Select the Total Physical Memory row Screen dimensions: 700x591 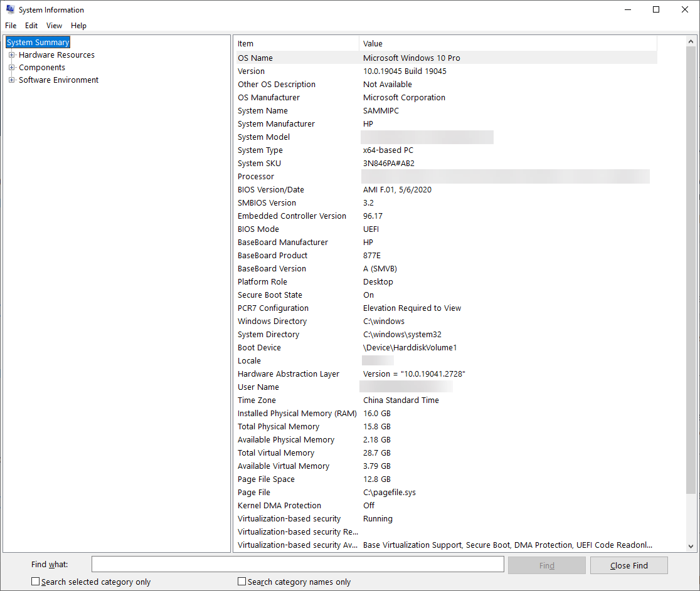pos(447,426)
